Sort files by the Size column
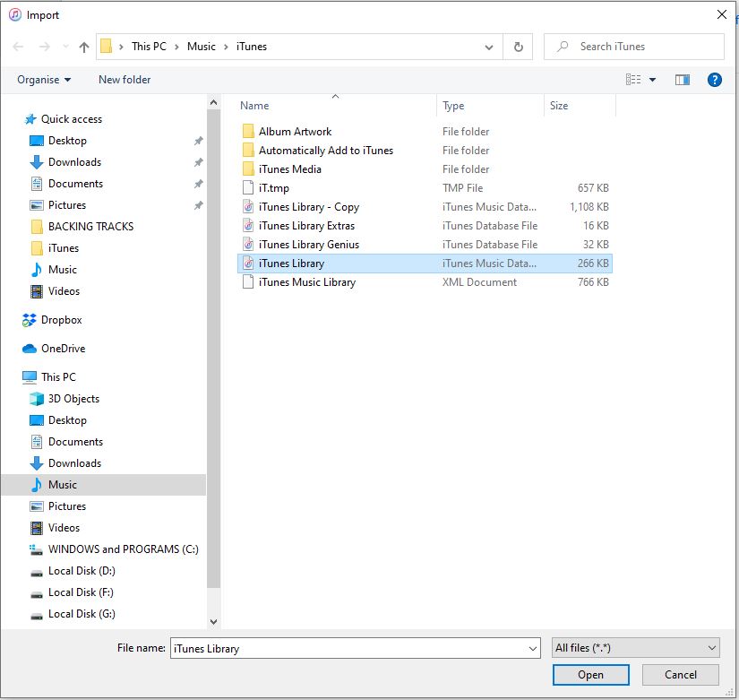The width and height of the screenshot is (739, 700). tap(580, 106)
